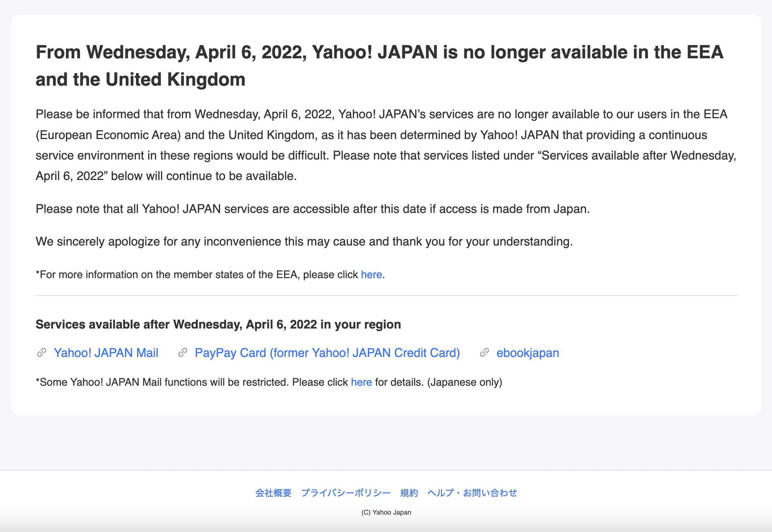Click the (C) Yahoo Japan copyright text
772x532 pixels.
point(386,512)
